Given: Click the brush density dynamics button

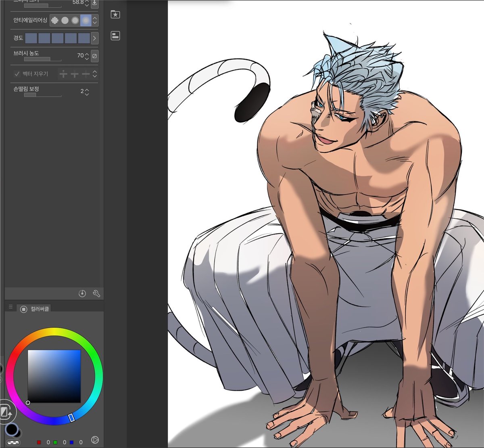Looking at the screenshot, I should coord(94,56).
